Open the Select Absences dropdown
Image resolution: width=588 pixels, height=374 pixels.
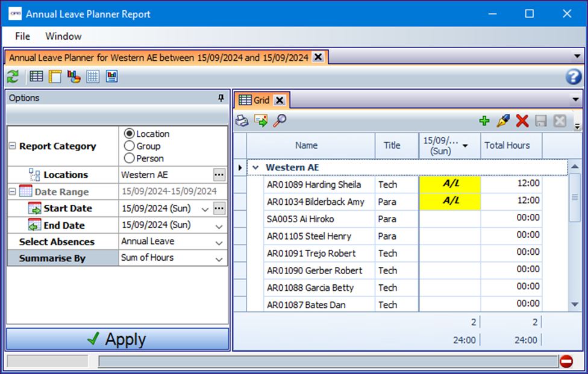pos(219,242)
